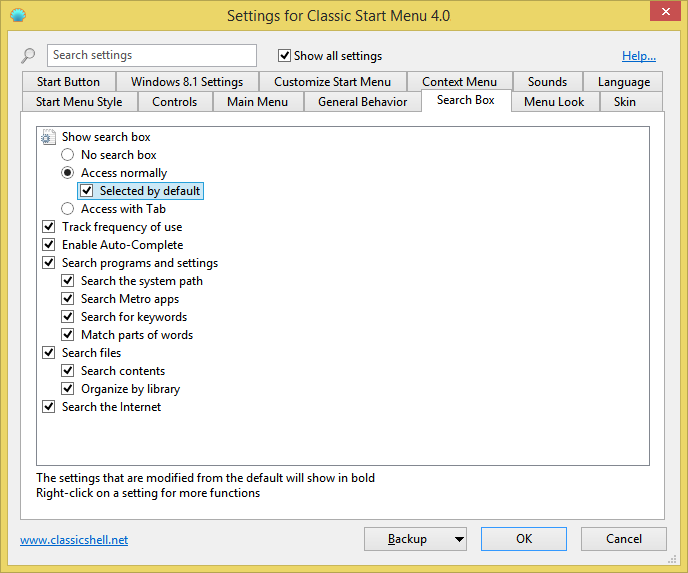Switch to the Sounds tab
The width and height of the screenshot is (688, 573).
pos(548,82)
